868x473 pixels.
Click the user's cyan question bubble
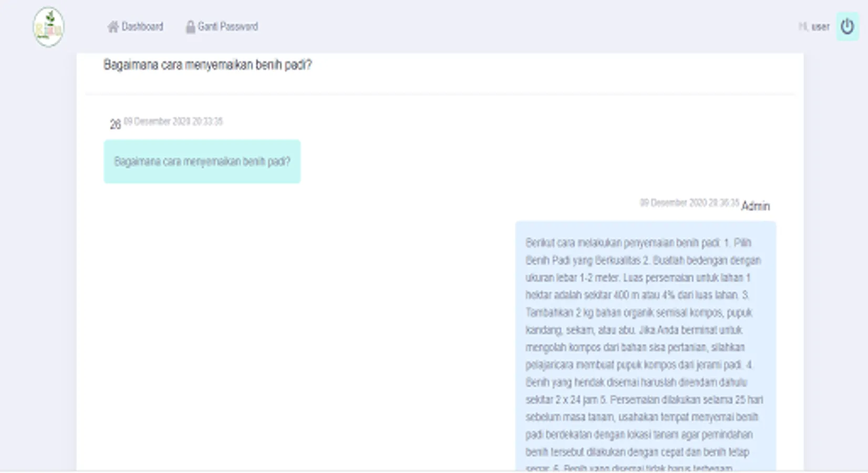click(x=202, y=161)
